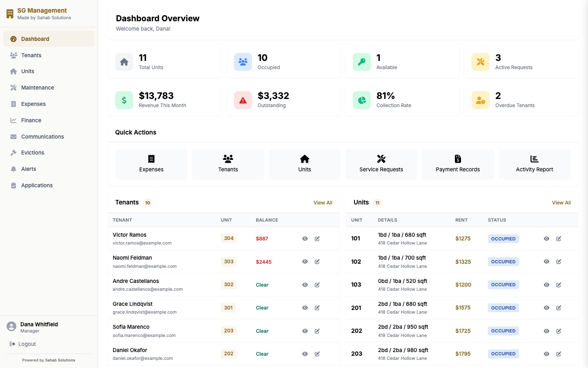The image size is (588, 368).
Task: View Victor Ramos tenant details eye icon
Action: pos(305,239)
